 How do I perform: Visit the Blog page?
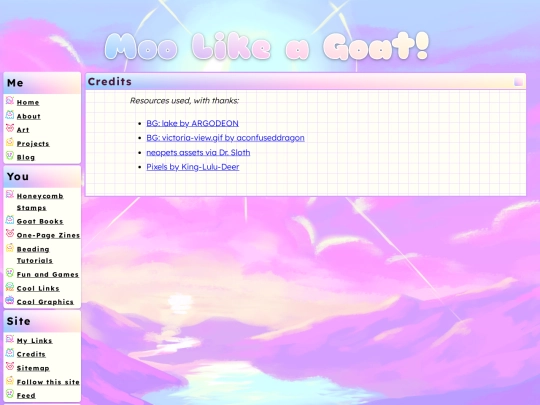coord(26,157)
